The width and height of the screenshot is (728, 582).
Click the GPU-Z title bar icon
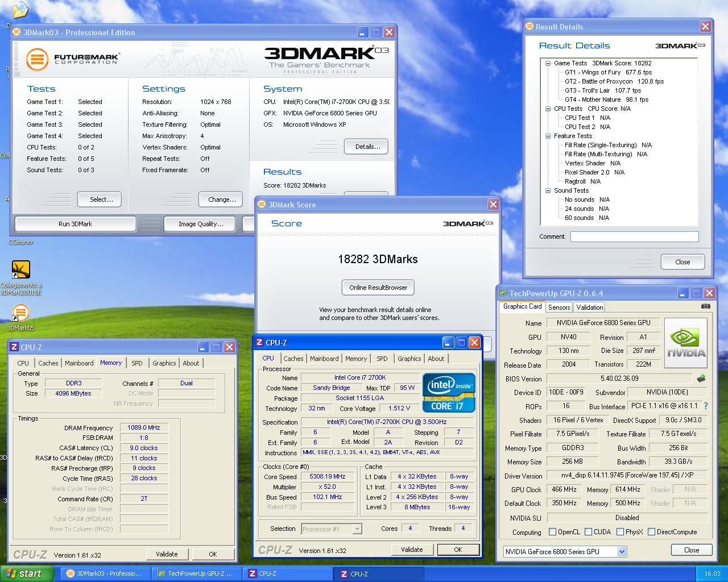point(503,293)
